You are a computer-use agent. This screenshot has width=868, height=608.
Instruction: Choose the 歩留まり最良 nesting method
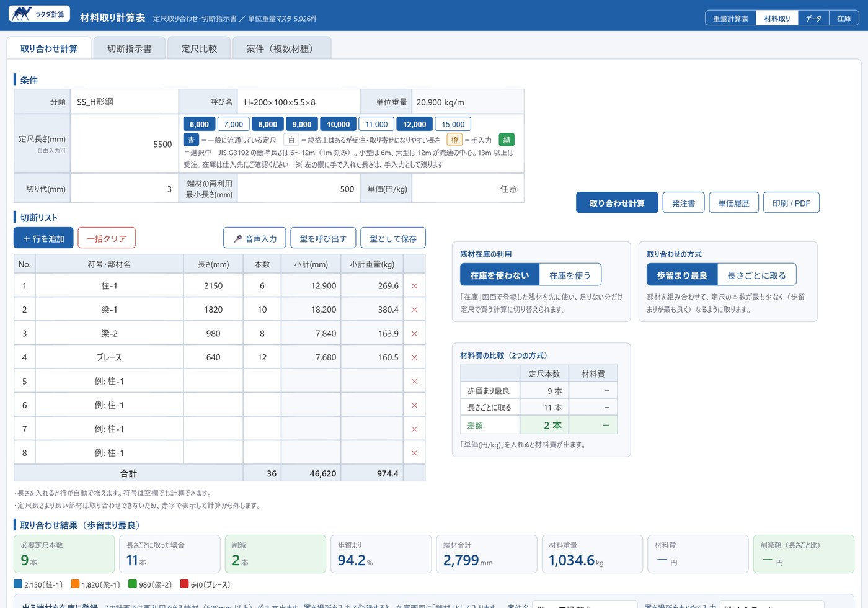(x=682, y=275)
